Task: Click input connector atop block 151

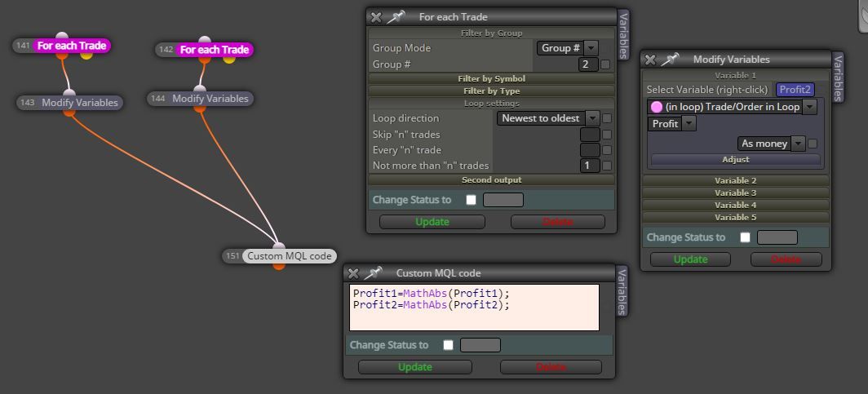Action: [x=279, y=246]
